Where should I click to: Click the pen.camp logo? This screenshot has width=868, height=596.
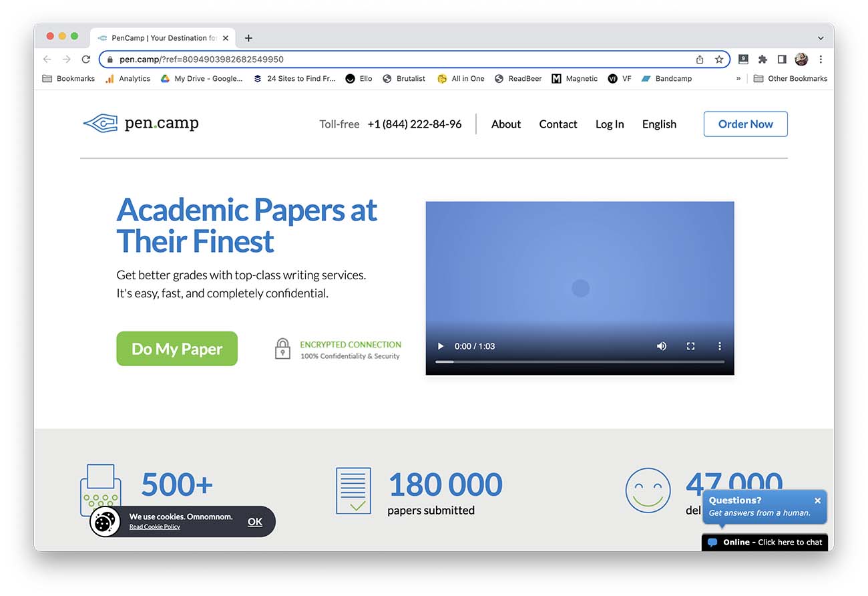click(x=141, y=124)
